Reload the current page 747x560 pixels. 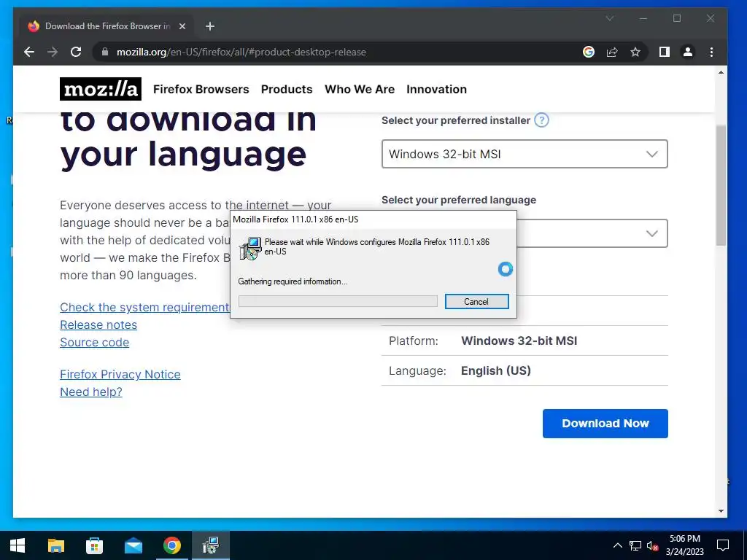(x=76, y=52)
